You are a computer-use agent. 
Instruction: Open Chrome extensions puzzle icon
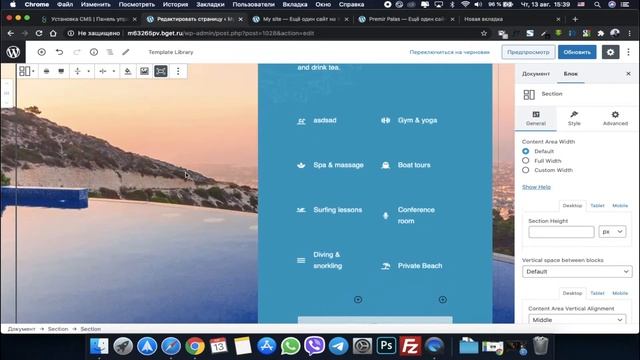point(600,33)
